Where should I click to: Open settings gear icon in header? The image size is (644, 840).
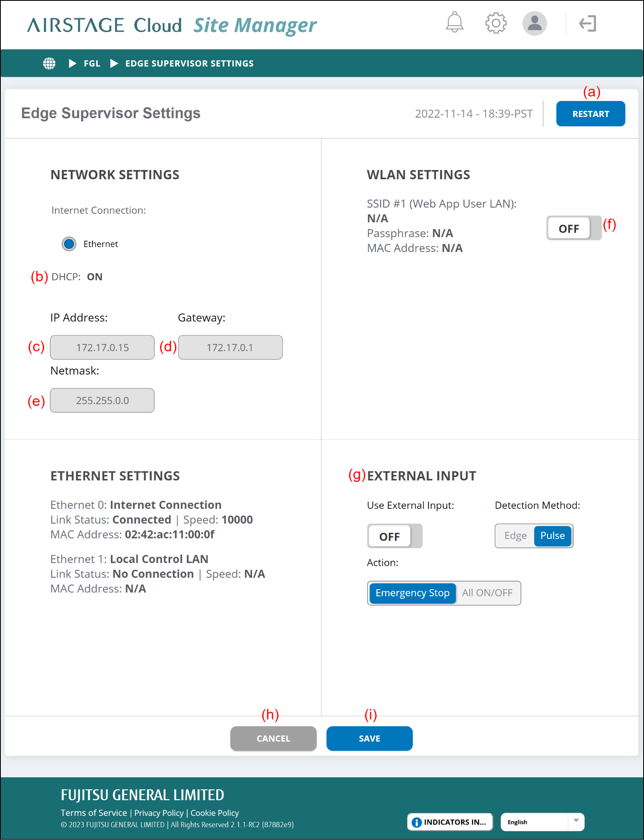point(496,23)
